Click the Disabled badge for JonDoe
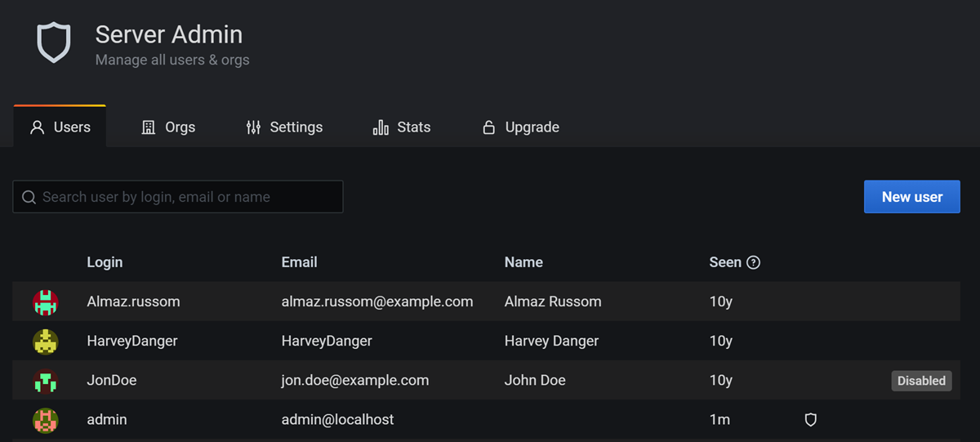This screenshot has width=980, height=442. (x=921, y=381)
